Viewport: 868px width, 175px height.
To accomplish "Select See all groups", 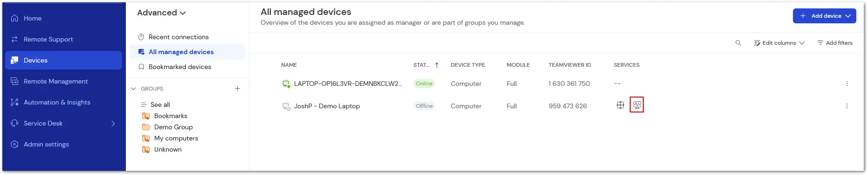I will [160, 105].
